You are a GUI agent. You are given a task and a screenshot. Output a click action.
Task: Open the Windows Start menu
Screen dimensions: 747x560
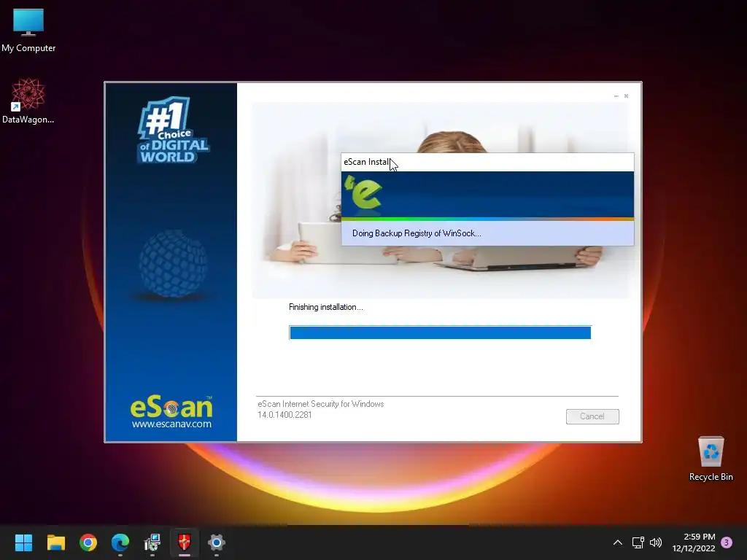[23, 542]
